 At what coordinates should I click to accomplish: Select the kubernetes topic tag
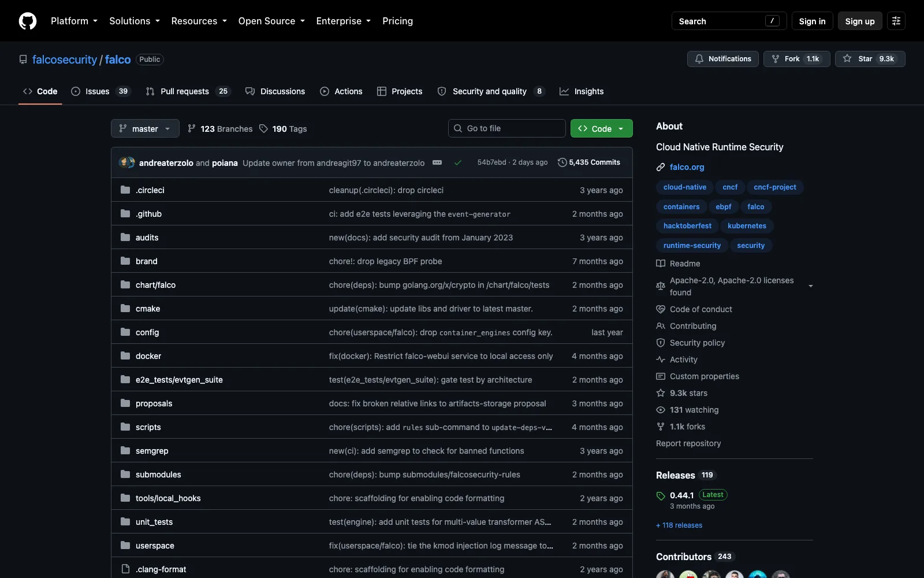tap(747, 226)
